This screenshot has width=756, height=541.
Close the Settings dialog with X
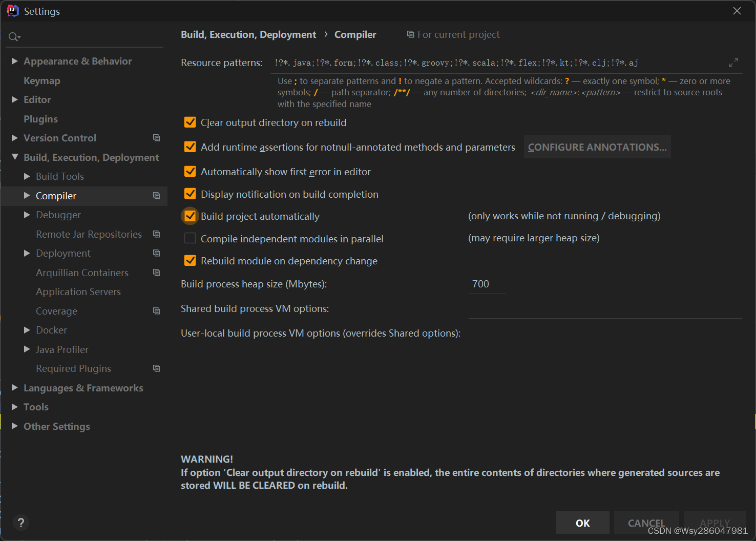point(737,11)
